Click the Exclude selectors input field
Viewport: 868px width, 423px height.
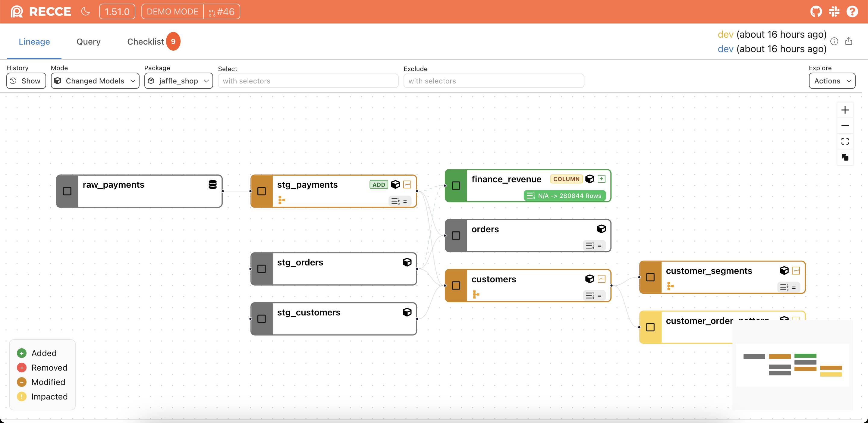click(x=494, y=81)
